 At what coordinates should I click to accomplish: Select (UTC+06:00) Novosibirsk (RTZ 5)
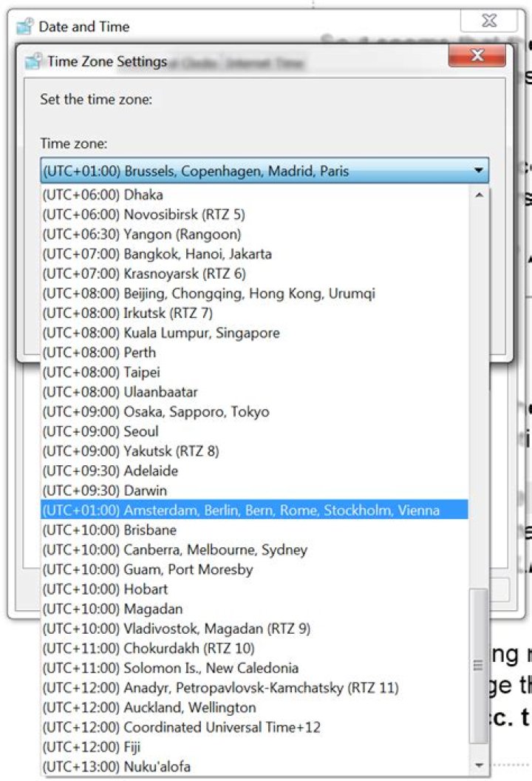254,214
